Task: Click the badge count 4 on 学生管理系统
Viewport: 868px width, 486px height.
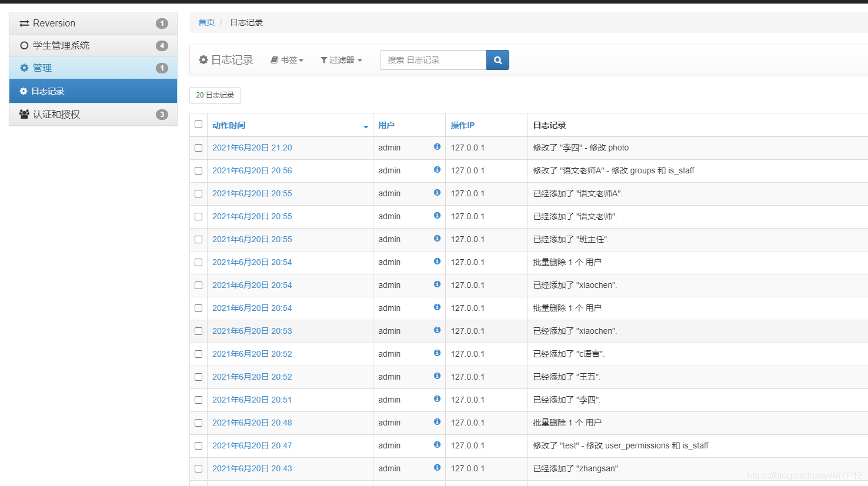Action: click(162, 46)
